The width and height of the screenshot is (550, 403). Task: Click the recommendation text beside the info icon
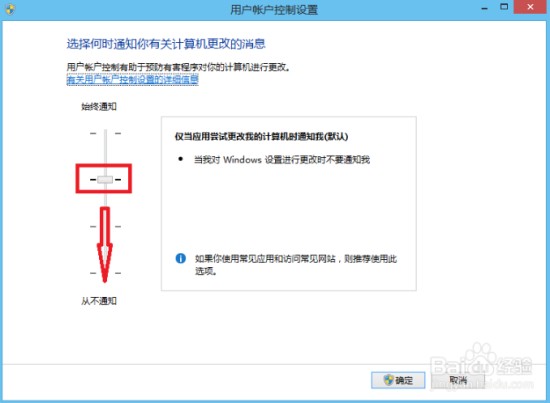pyautogui.click(x=296, y=265)
